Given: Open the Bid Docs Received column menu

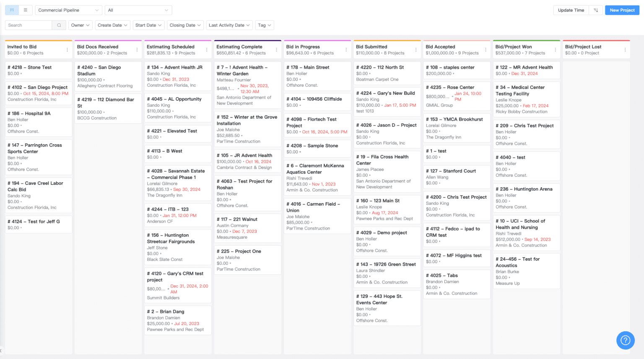Looking at the screenshot, I should click(137, 50).
